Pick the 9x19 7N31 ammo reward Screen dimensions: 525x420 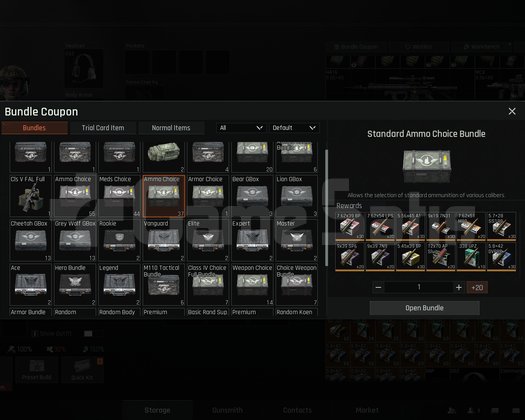441,226
